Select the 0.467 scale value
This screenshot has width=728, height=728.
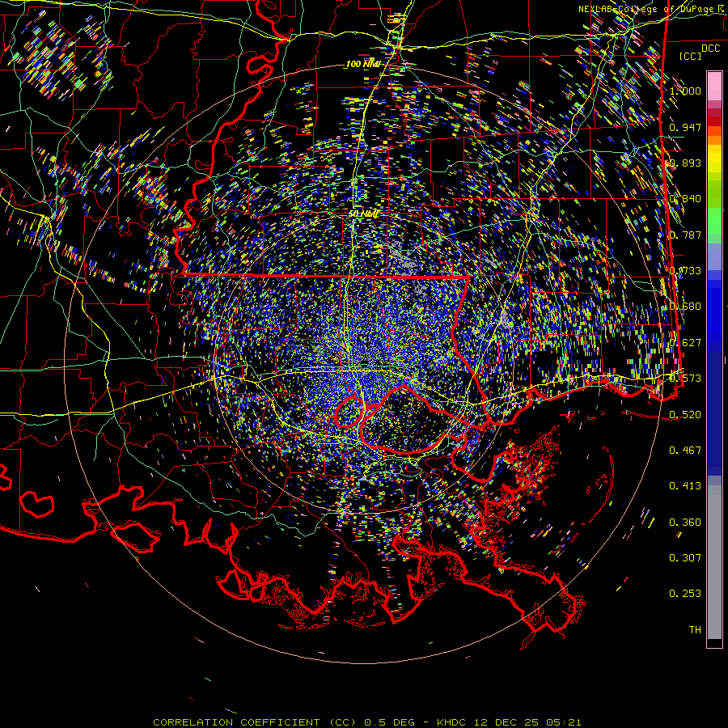685,451
